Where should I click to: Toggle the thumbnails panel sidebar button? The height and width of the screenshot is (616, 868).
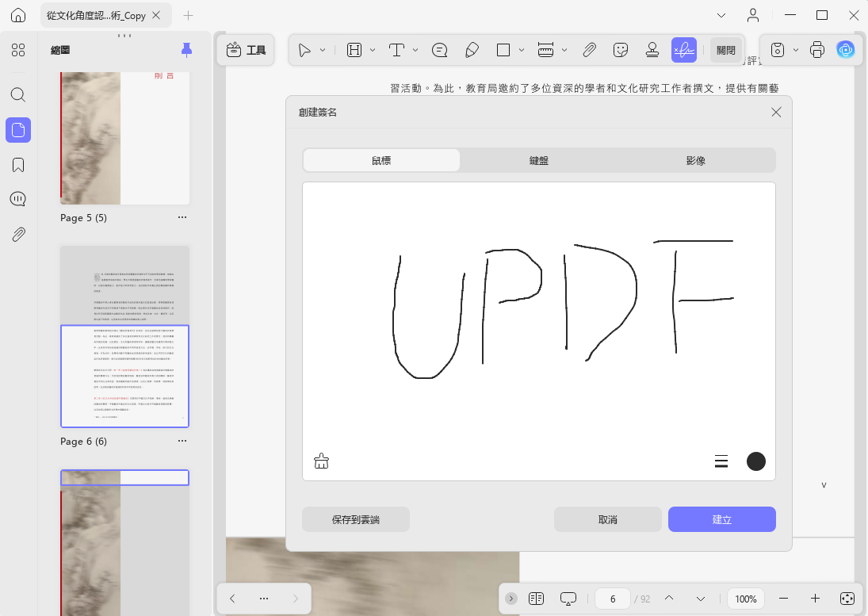click(18, 130)
